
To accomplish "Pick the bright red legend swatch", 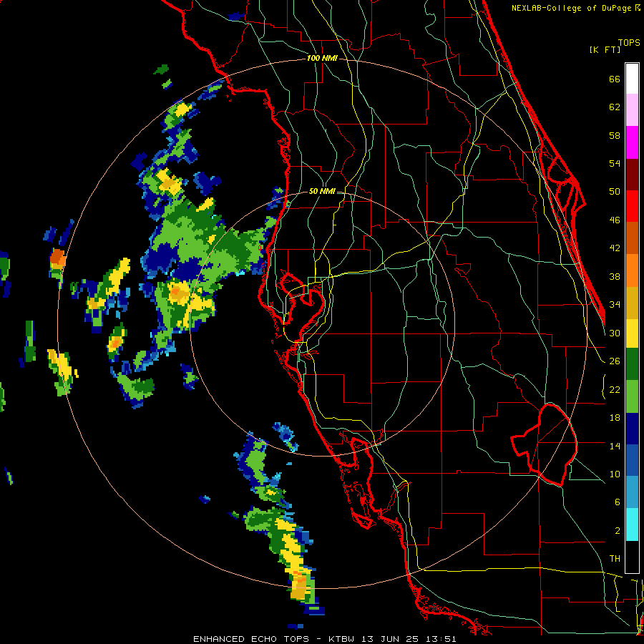I will pos(632,206).
